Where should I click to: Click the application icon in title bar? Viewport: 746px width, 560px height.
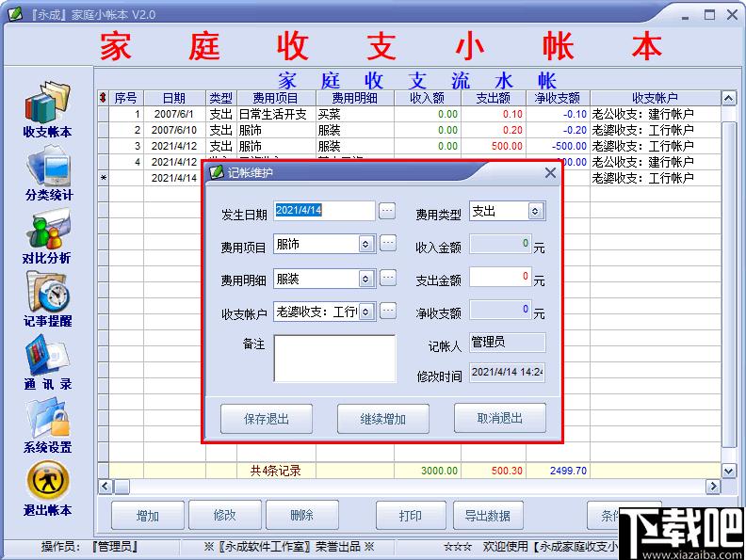(16, 14)
